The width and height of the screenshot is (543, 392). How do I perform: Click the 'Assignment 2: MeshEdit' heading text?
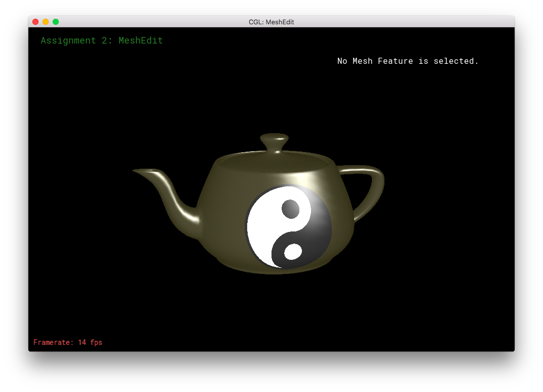102,41
